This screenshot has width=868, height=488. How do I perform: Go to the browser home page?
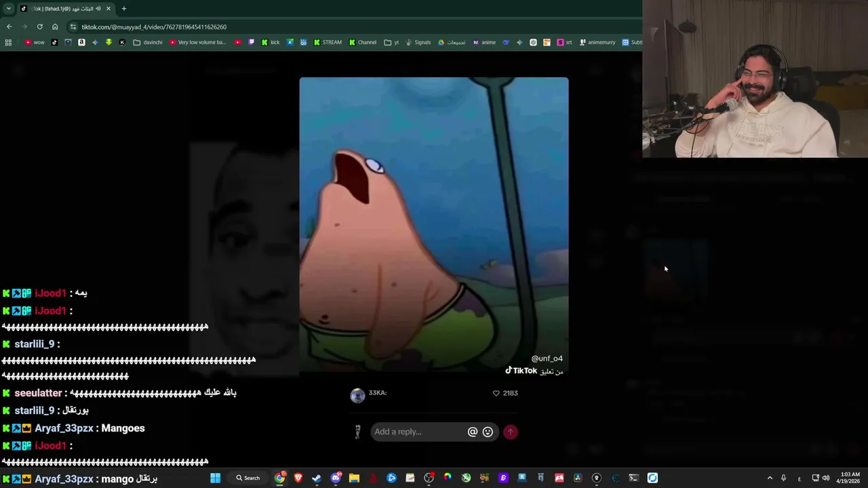pyautogui.click(x=55, y=26)
